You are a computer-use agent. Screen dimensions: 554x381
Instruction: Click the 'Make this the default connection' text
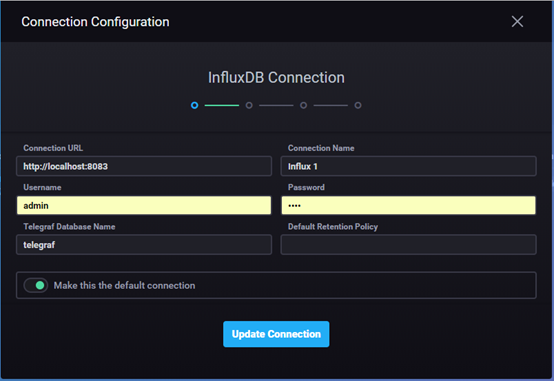click(x=124, y=285)
